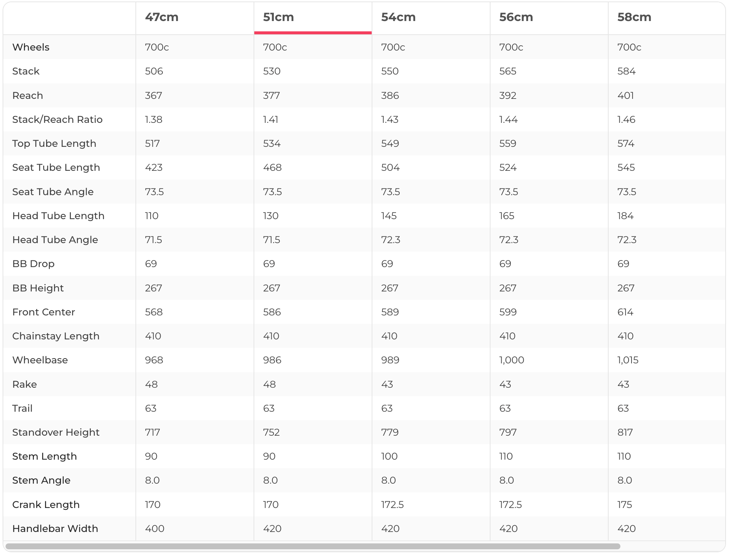This screenshot has height=560, width=733.
Task: Click the Reach row label
Action: [x=28, y=96]
